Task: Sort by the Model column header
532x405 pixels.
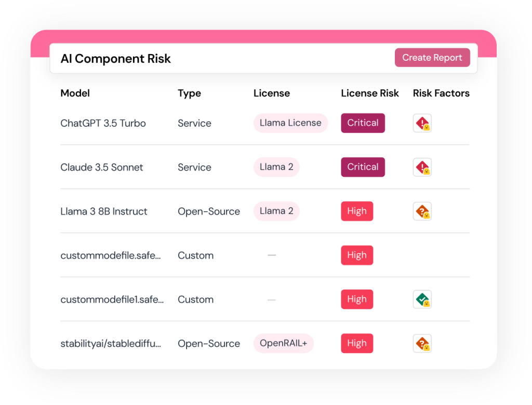Action: (x=75, y=94)
